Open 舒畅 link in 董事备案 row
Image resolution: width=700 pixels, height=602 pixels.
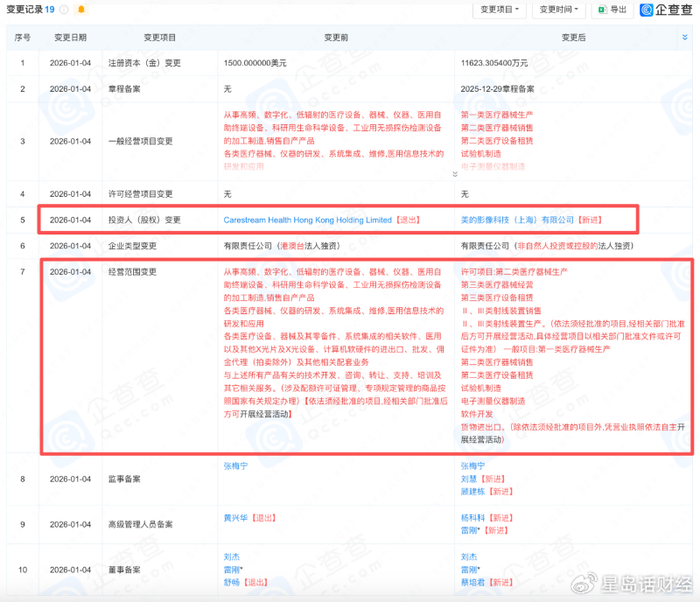232,582
